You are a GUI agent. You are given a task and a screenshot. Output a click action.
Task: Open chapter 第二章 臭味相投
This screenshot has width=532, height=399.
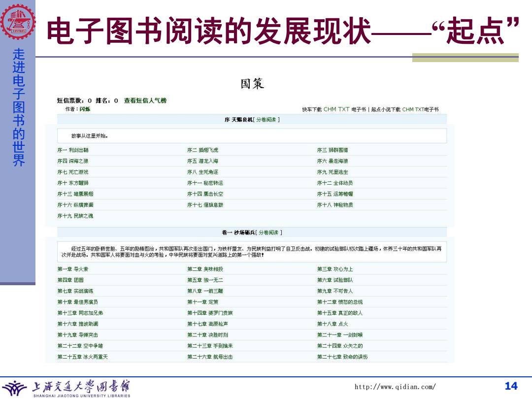coord(205,269)
